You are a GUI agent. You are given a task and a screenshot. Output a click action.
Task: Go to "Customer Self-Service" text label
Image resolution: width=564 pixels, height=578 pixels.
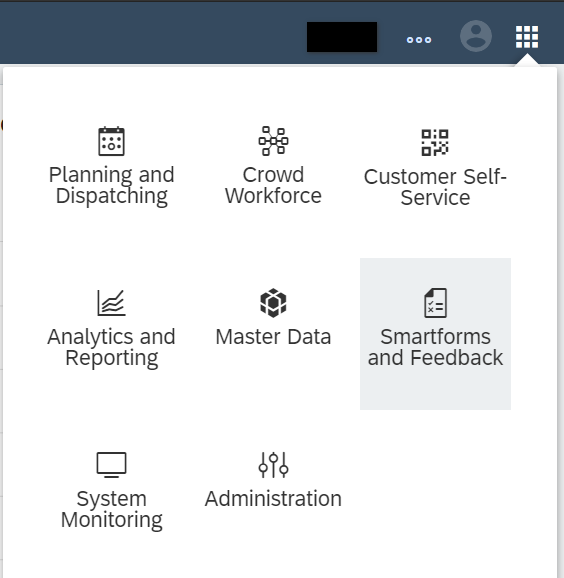click(435, 187)
